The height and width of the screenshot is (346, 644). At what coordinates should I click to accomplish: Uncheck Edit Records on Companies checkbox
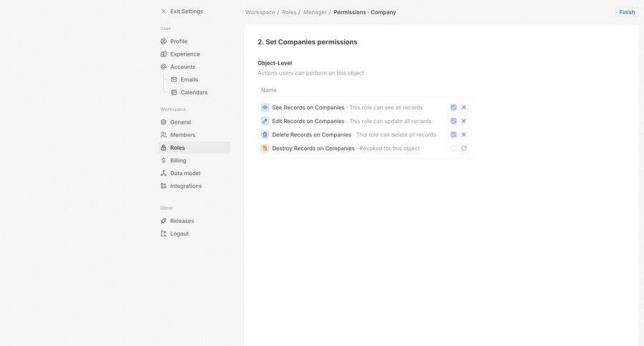click(x=454, y=121)
